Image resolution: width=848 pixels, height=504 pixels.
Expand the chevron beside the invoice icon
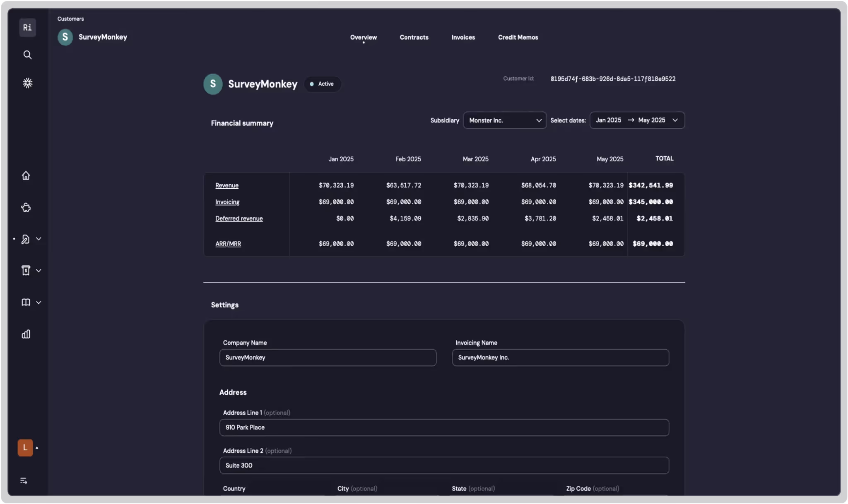39,271
